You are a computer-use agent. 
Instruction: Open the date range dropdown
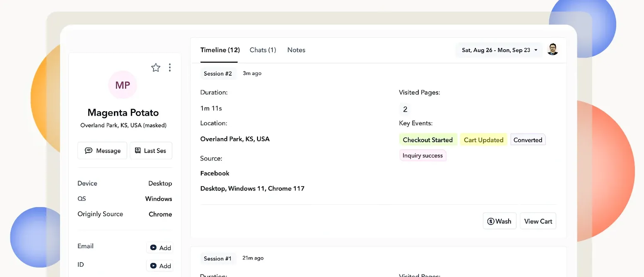[x=499, y=50]
